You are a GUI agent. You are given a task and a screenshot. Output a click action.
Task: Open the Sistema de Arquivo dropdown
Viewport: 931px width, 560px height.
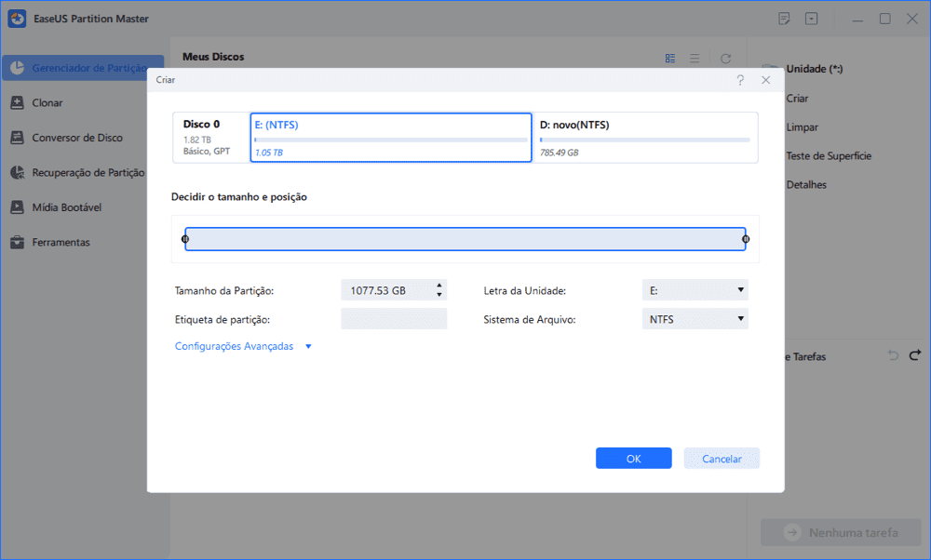(x=695, y=319)
